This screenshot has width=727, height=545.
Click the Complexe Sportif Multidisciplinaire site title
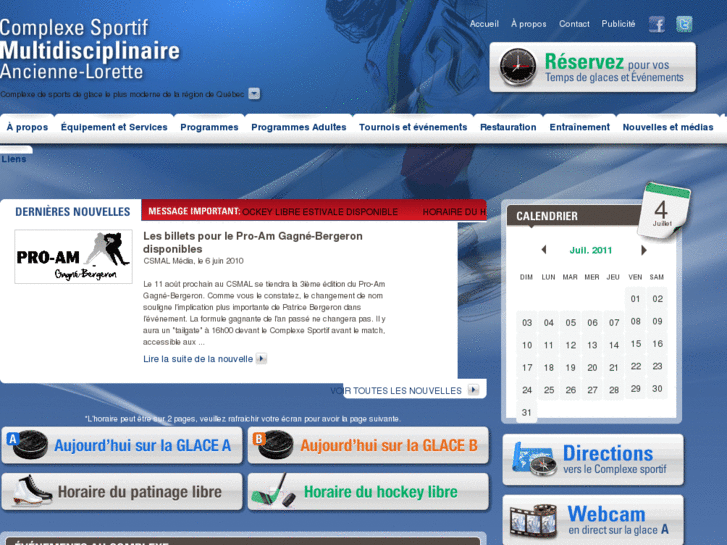90,50
